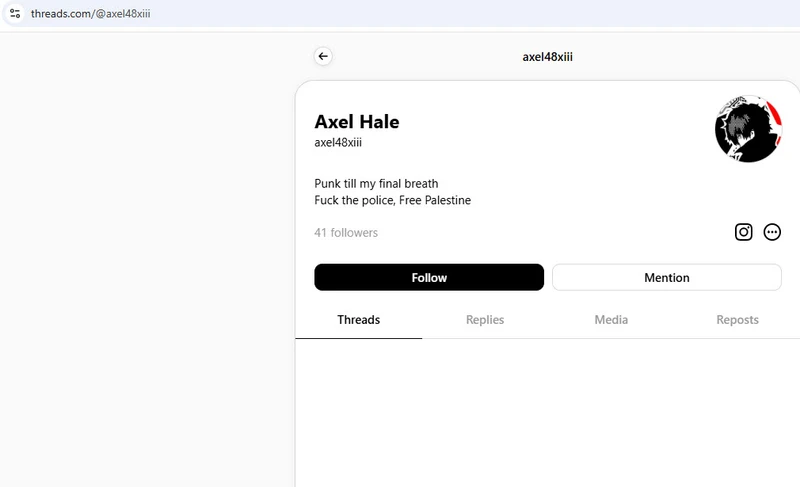Switch to the Replies tab

coord(485,320)
